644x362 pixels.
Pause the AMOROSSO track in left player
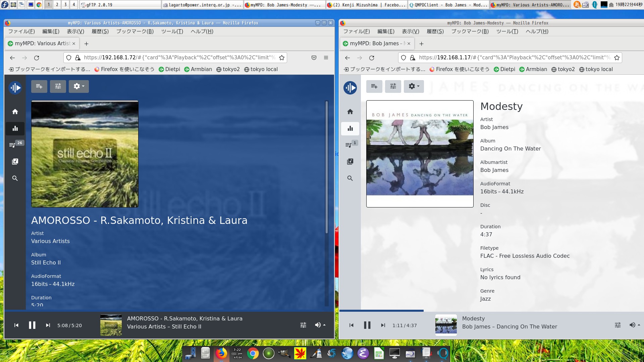32,325
